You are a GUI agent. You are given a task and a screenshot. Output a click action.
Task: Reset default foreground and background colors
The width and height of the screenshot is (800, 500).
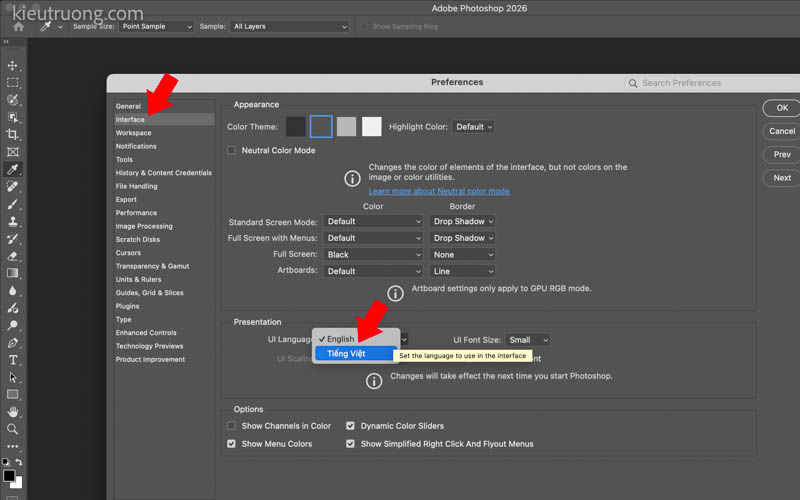click(6, 462)
